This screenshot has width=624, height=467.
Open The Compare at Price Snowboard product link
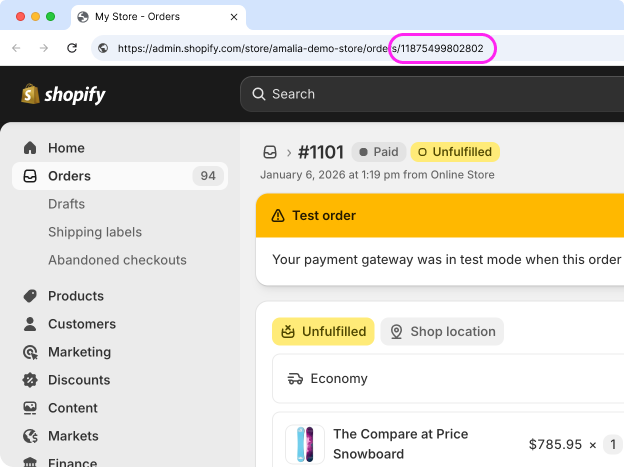[x=400, y=444]
